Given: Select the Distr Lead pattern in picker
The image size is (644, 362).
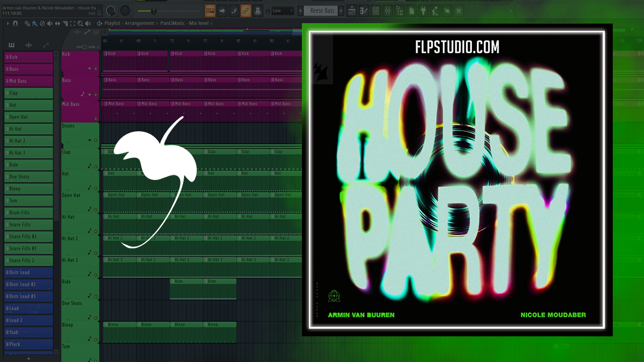Looking at the screenshot, I should [29, 273].
